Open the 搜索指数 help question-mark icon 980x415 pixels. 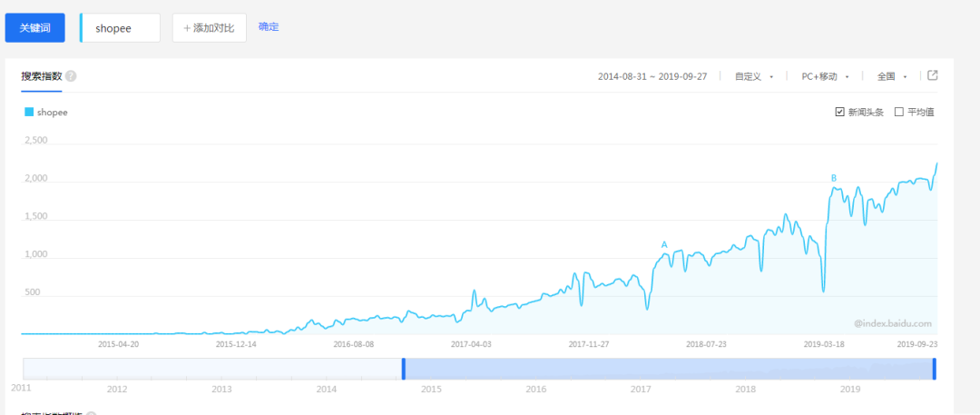point(71,76)
